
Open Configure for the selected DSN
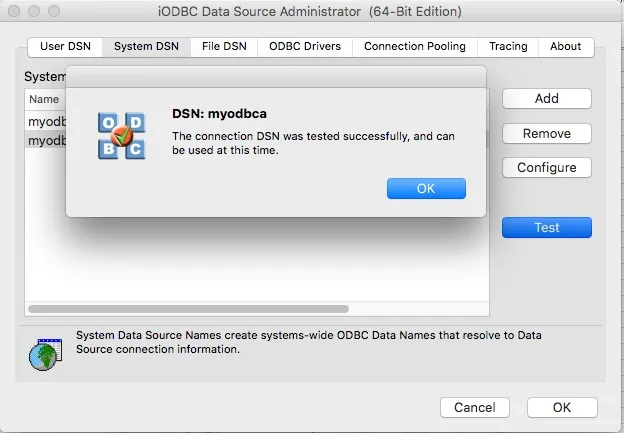click(x=546, y=168)
